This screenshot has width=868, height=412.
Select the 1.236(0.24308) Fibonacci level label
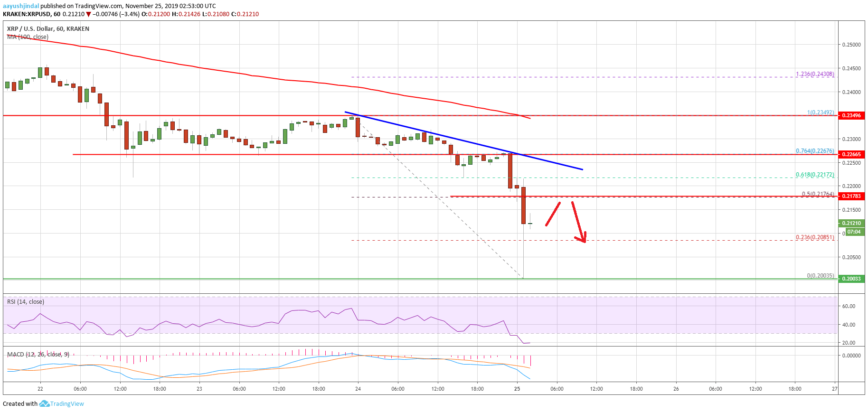[x=815, y=74]
